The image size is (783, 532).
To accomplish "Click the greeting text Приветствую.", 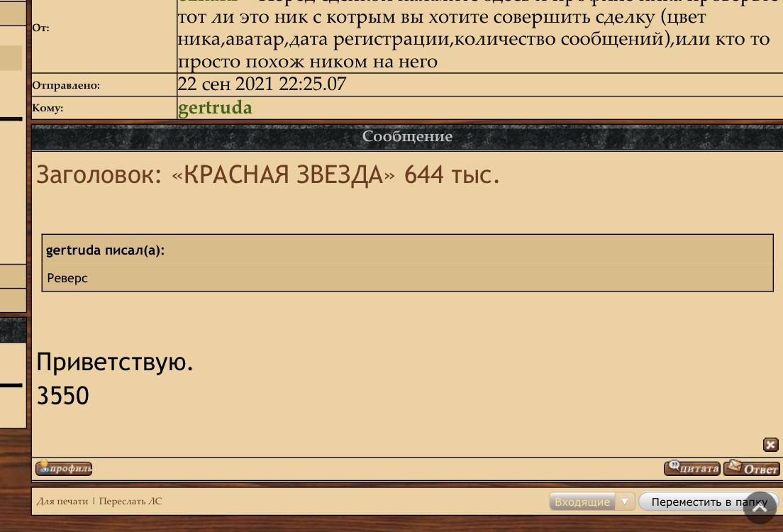I will pos(115,362).
